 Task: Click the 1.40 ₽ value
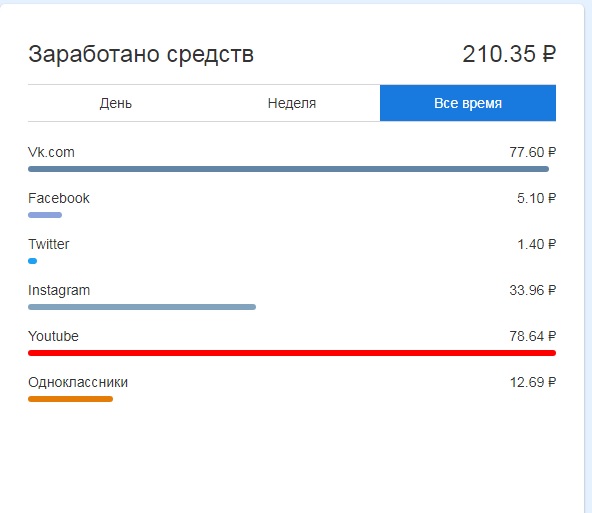536,244
